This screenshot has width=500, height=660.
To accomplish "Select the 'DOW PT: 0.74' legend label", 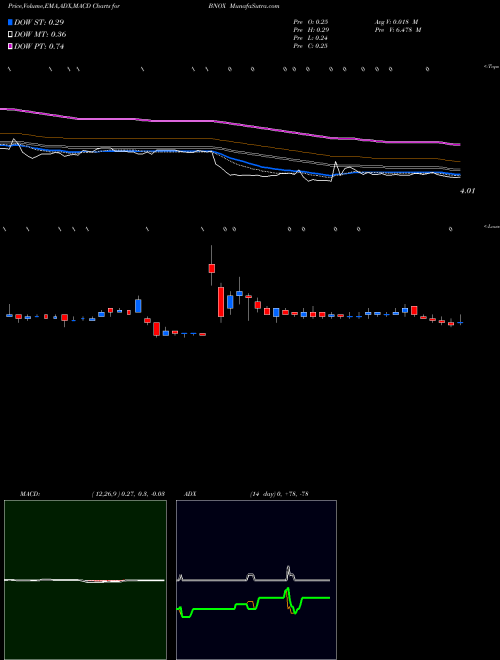I will pyautogui.click(x=39, y=47).
